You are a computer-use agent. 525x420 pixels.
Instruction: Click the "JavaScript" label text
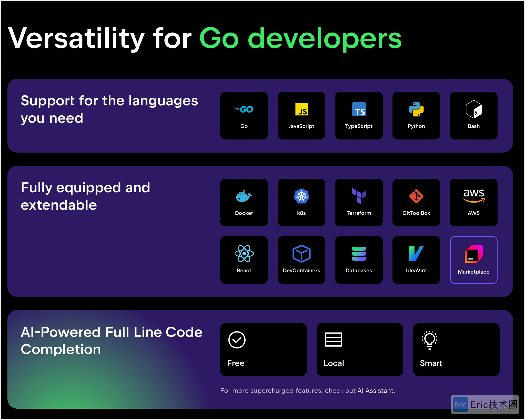301,126
